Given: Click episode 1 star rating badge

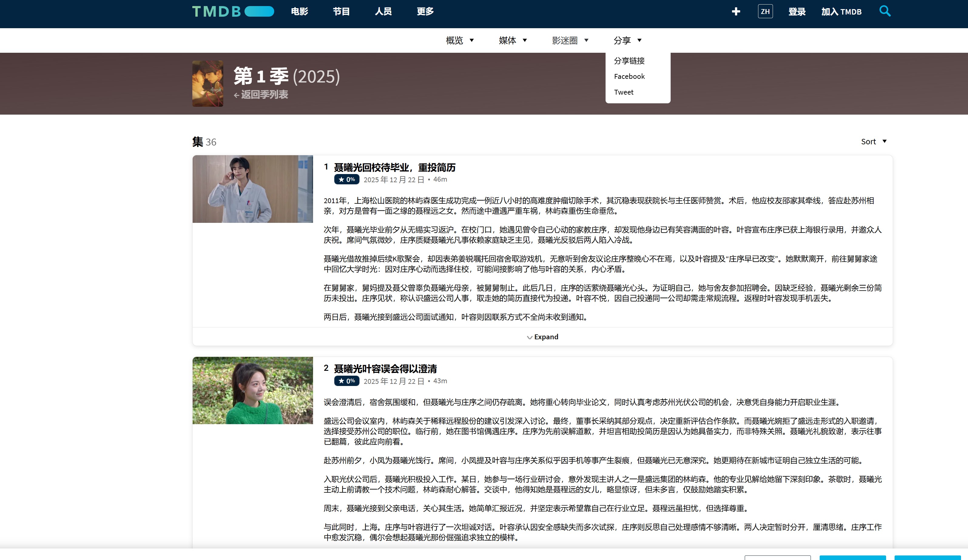Looking at the screenshot, I should [346, 179].
